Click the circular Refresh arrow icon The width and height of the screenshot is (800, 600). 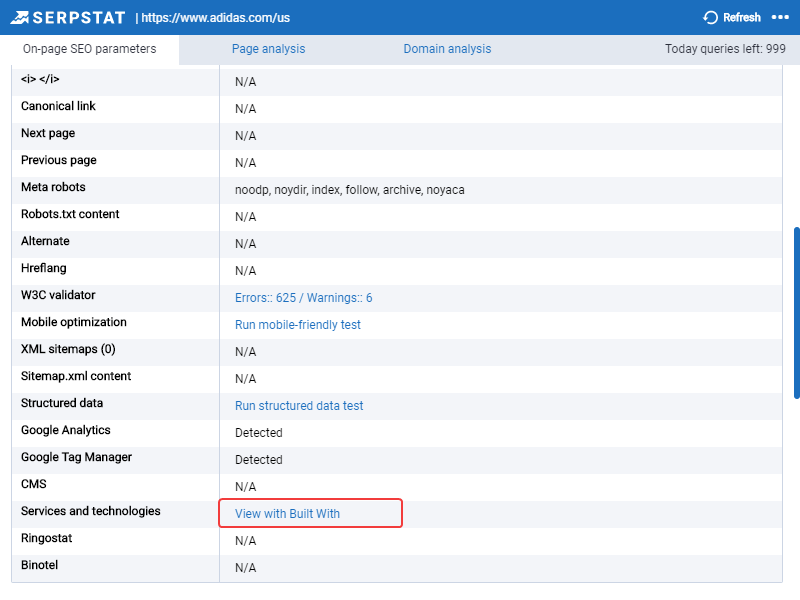pyautogui.click(x=710, y=18)
